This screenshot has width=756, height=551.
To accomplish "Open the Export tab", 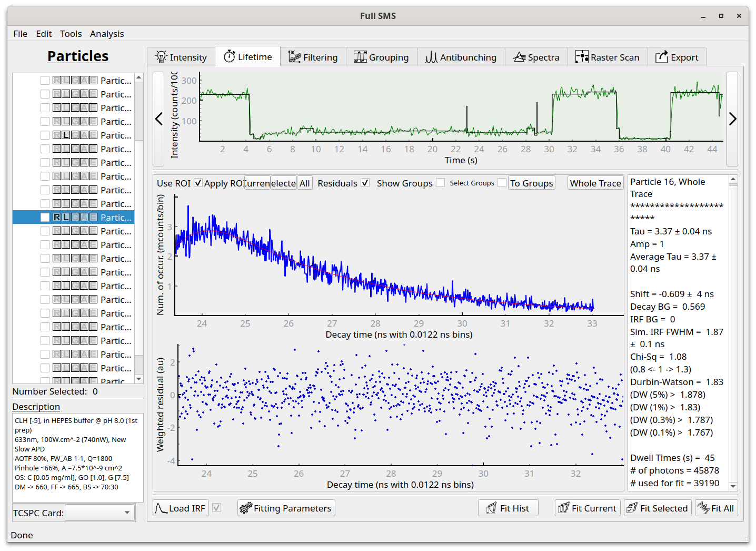I will coord(677,57).
